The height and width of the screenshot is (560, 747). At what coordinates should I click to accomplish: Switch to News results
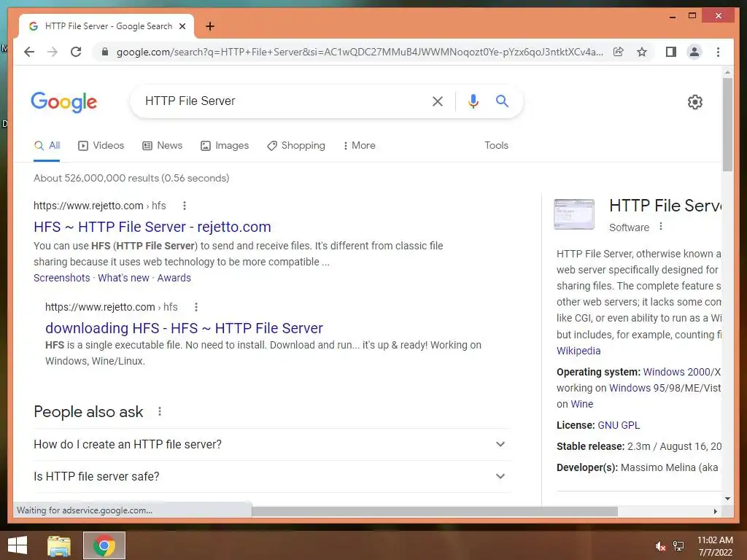tap(163, 146)
